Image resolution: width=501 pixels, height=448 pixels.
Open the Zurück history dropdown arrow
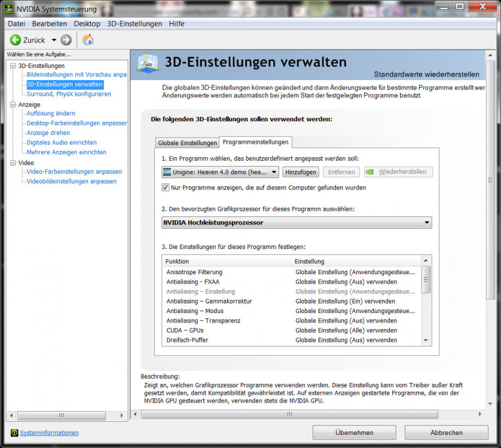coord(54,40)
